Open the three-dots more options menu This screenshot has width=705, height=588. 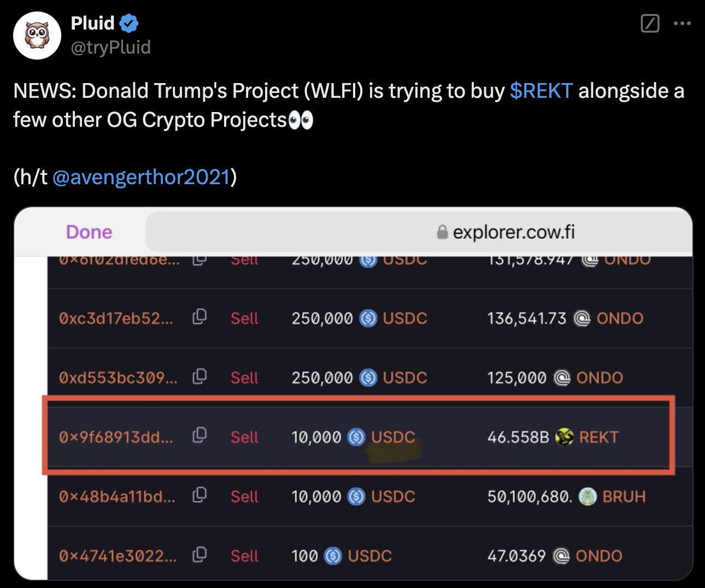tap(682, 23)
